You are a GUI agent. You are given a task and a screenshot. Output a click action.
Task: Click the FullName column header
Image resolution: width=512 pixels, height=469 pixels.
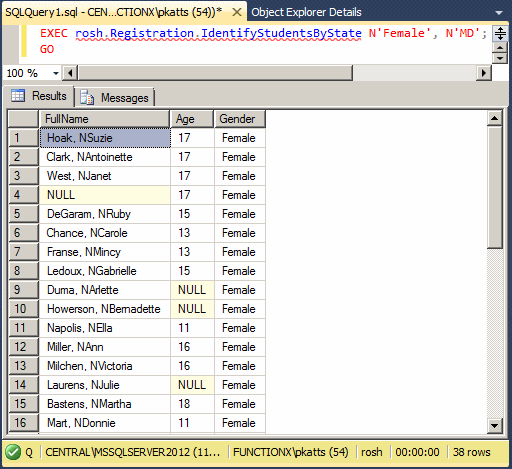coord(105,119)
